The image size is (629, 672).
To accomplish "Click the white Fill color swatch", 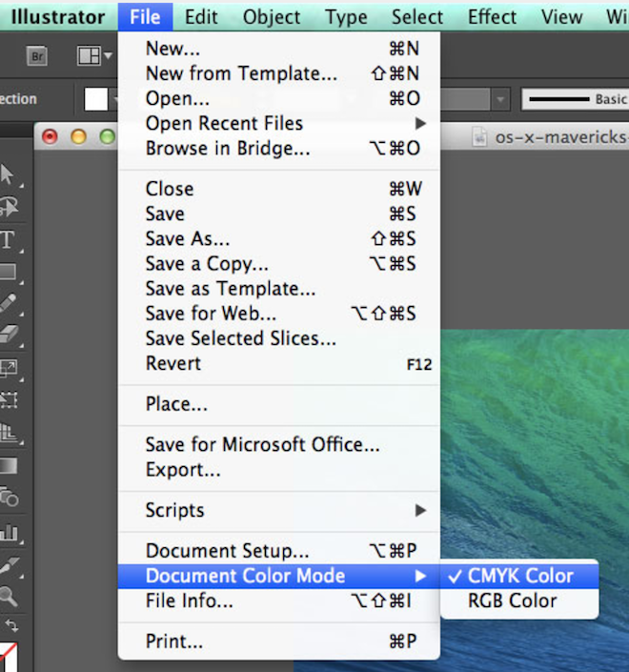I will point(96,99).
